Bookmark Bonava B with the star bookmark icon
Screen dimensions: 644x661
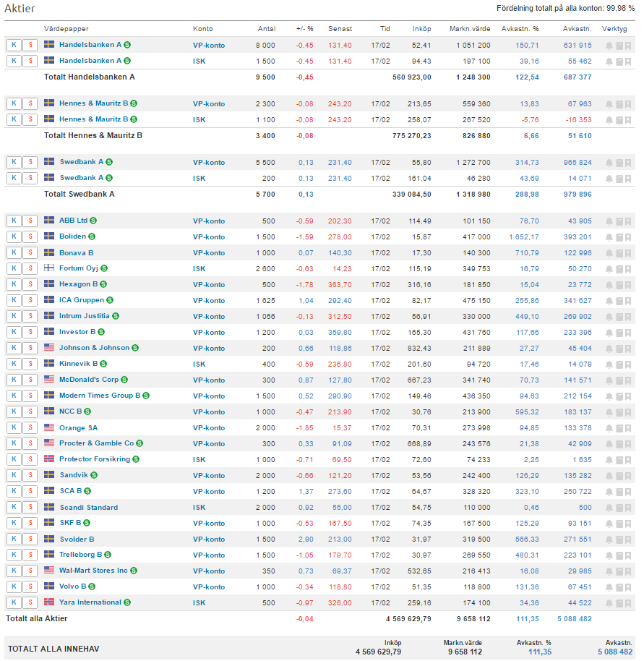pos(628,253)
